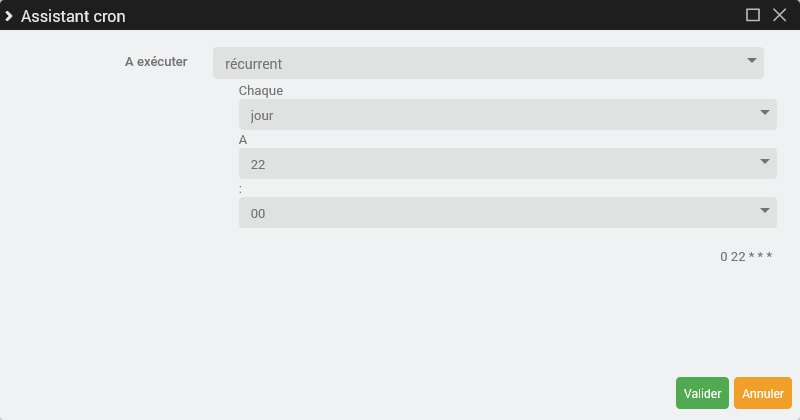Open the "jour" frequency dropdown

click(500, 115)
